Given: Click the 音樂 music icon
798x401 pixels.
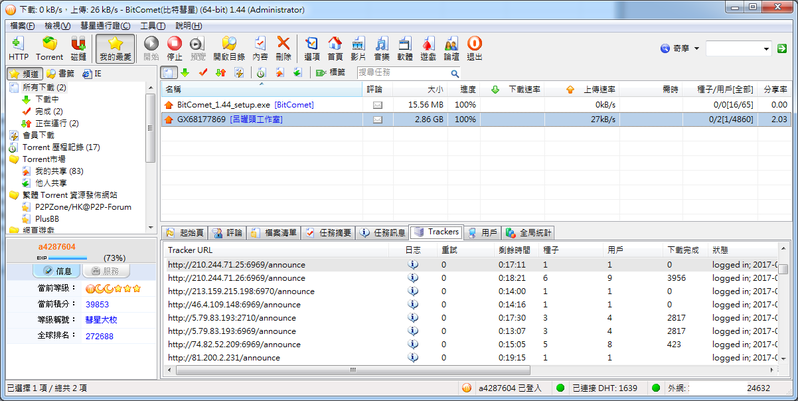Looking at the screenshot, I should [x=382, y=49].
